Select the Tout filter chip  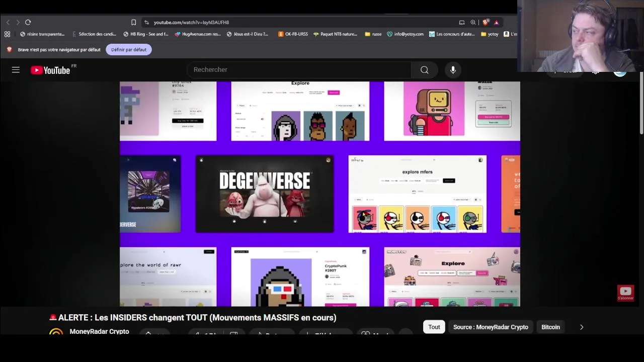434,327
